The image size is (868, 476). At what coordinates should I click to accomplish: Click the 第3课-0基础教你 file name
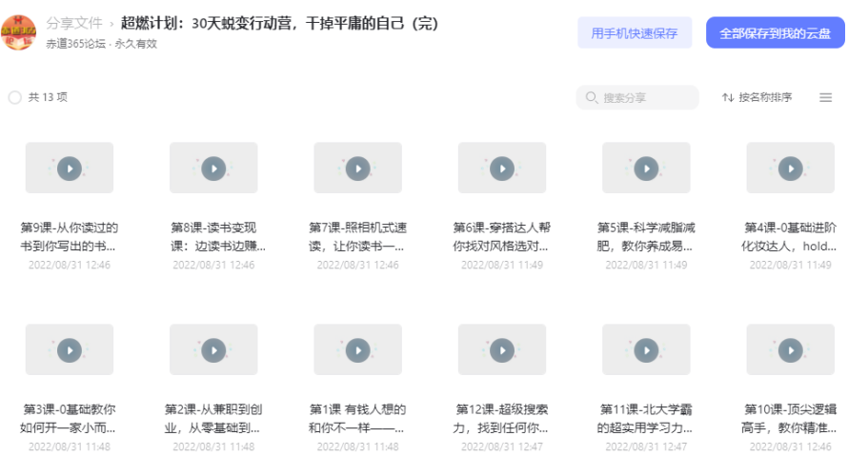click(x=69, y=419)
